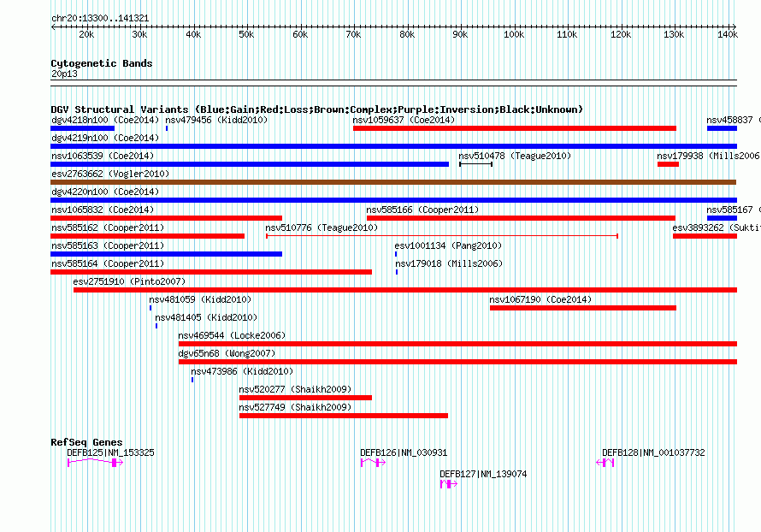The height and width of the screenshot is (532, 761).
Task: Click the esv3893262 red bar
Action: click(x=705, y=236)
